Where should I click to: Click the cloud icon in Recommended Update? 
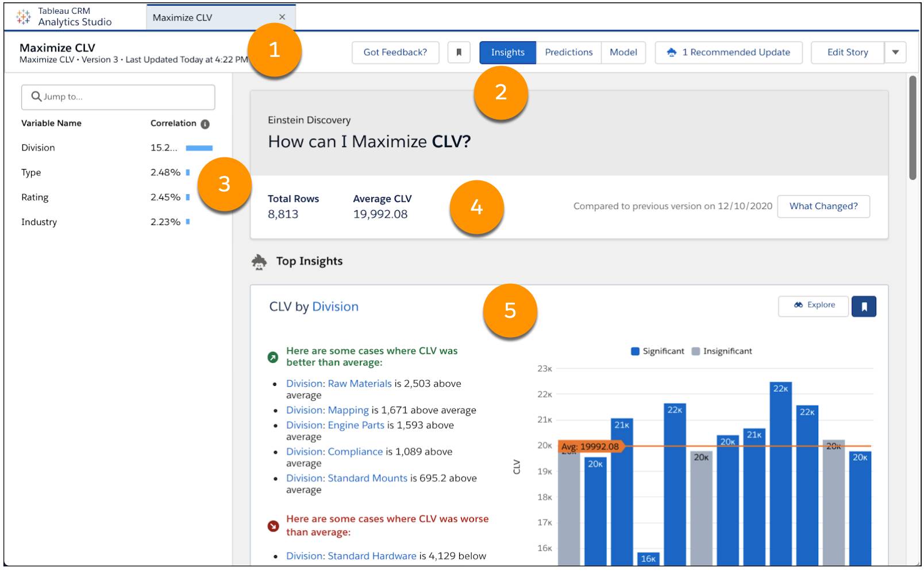click(x=672, y=52)
